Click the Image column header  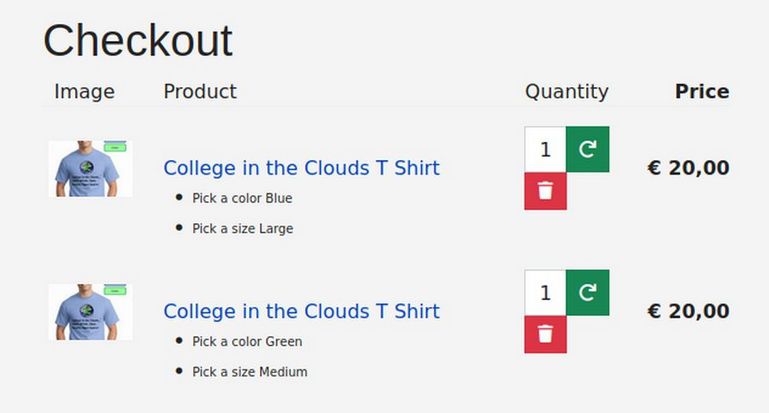click(84, 92)
